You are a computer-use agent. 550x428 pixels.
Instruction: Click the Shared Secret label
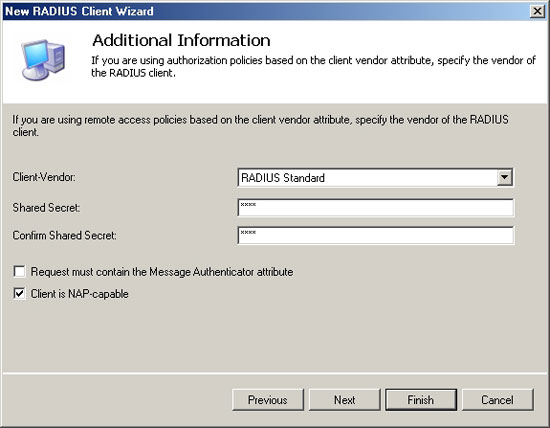coord(46,208)
